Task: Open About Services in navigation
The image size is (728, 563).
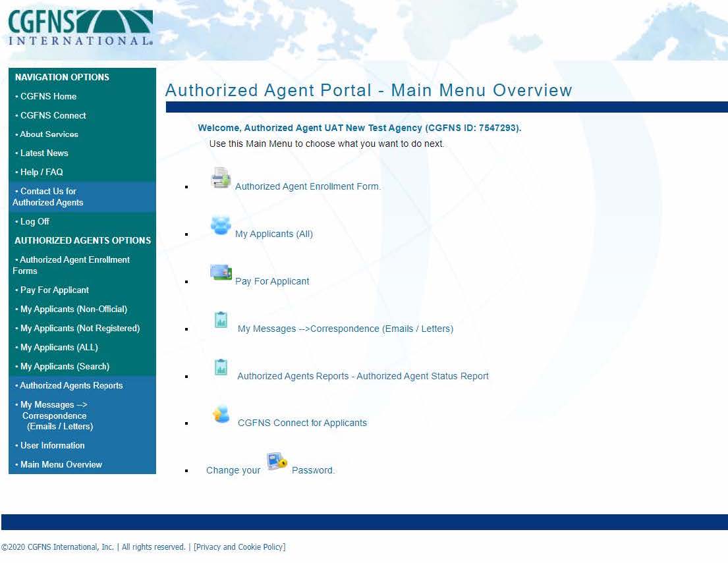Action: (x=49, y=134)
